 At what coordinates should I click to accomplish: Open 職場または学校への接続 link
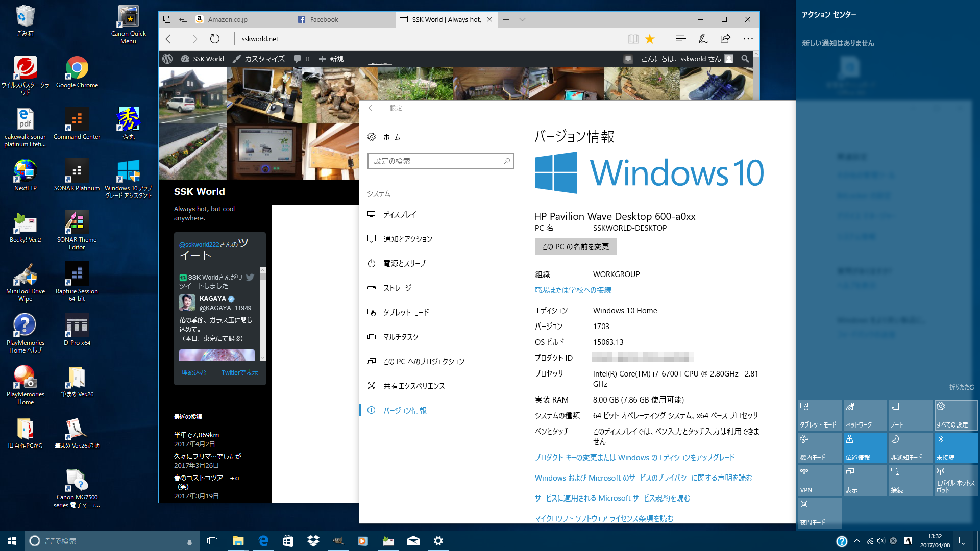coord(573,290)
